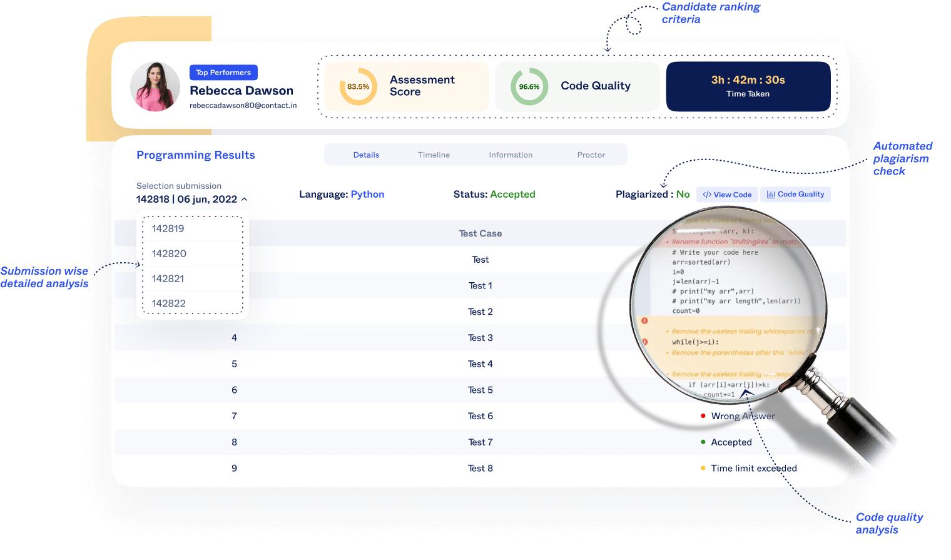Screen dimensions: 951x560
Task: Toggle the Top Performers badge
Action: point(223,72)
